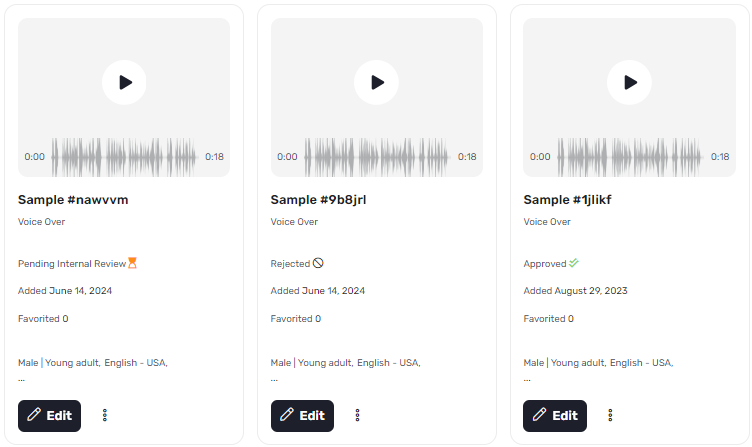Seek within Sample #9b8jrl waveform

coord(377,157)
